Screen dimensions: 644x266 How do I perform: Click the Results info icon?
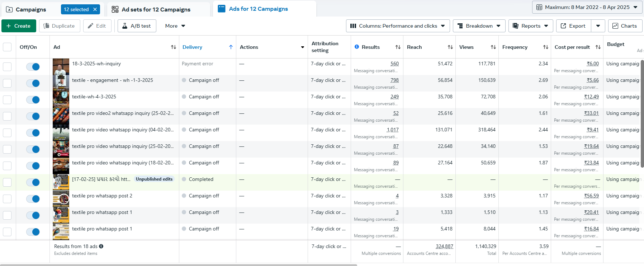pos(357,47)
